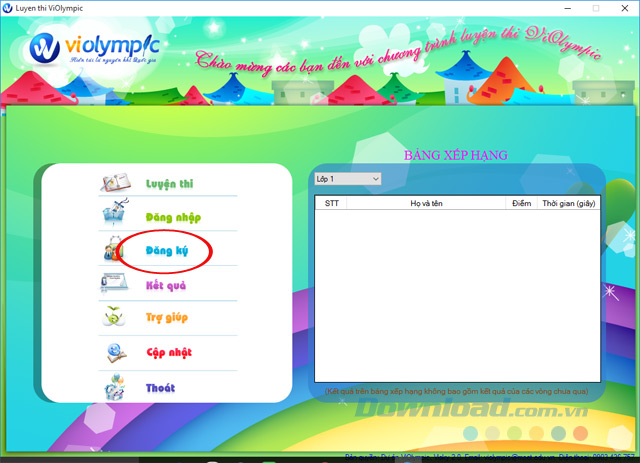
Task: Click the title bar app icon
Action: [7, 8]
